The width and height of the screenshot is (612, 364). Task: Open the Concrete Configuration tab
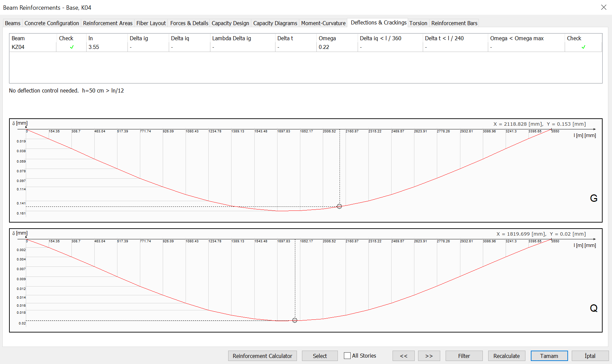click(x=52, y=23)
